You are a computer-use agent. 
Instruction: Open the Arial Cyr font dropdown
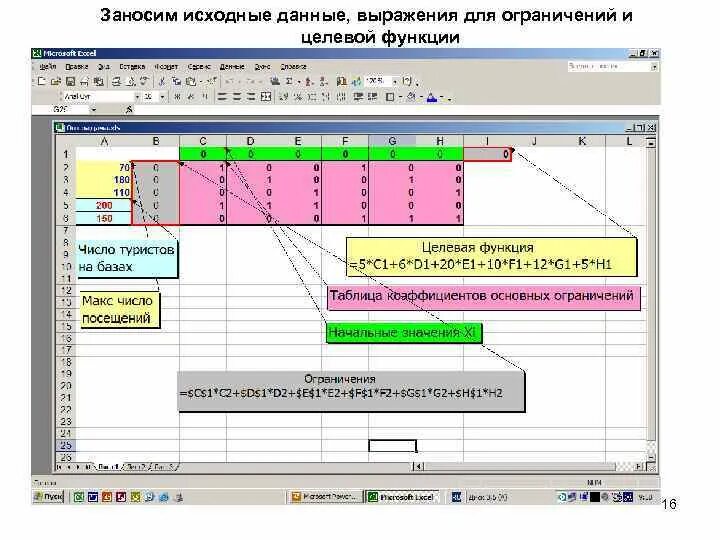tap(137, 97)
